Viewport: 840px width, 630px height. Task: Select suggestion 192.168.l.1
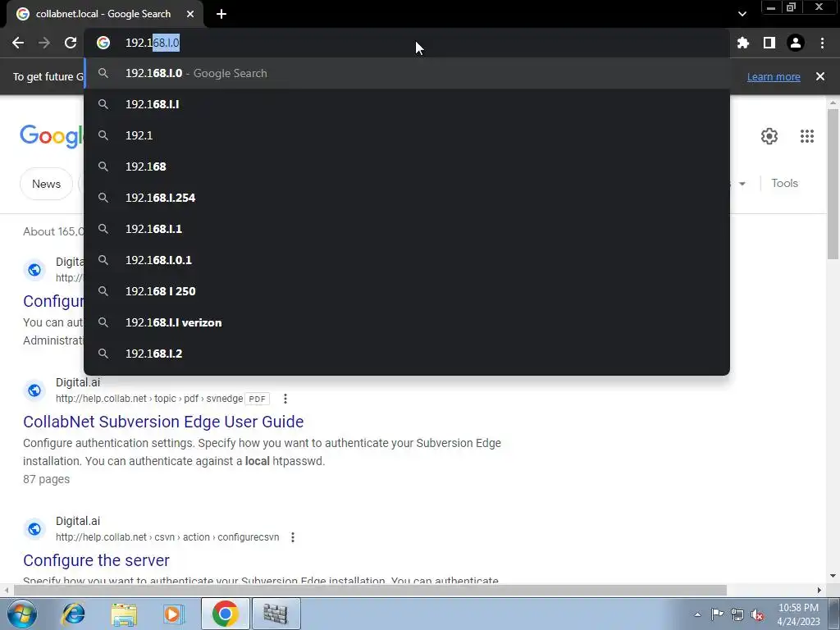[407, 229]
